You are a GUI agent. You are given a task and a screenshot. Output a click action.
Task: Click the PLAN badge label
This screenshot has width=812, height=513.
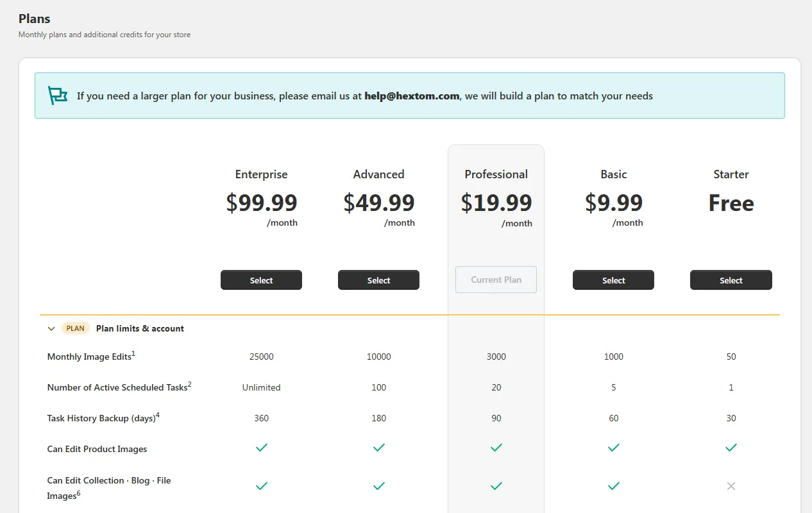pyautogui.click(x=75, y=328)
